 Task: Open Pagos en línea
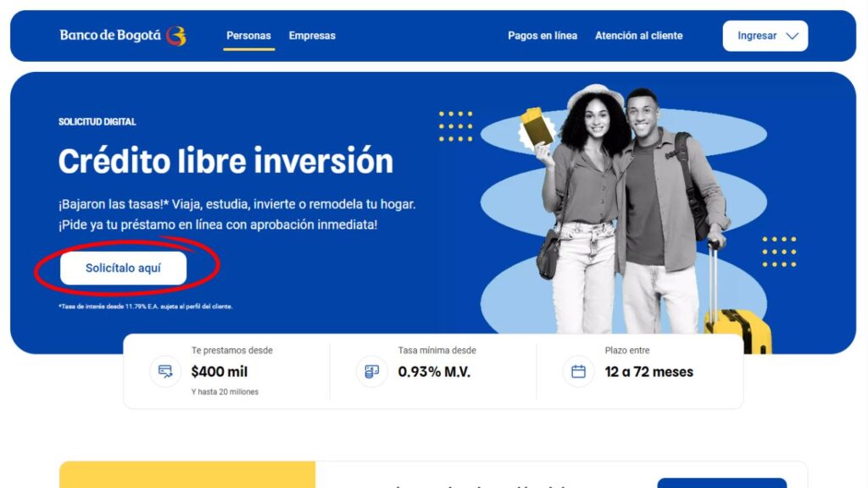[x=542, y=36]
